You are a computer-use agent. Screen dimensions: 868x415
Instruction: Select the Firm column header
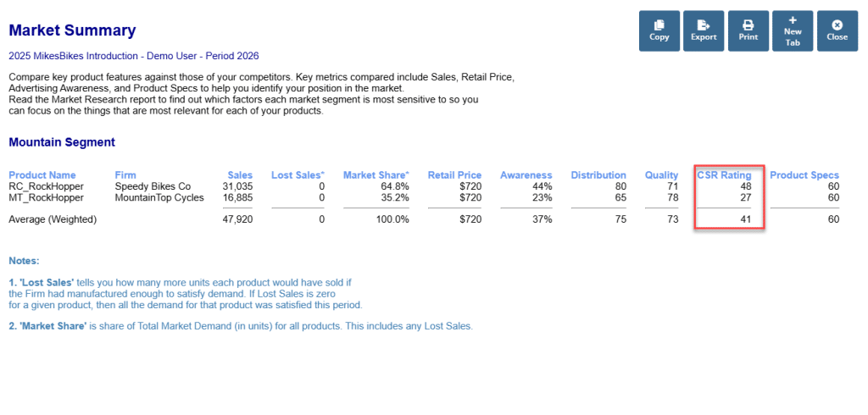coord(125,175)
